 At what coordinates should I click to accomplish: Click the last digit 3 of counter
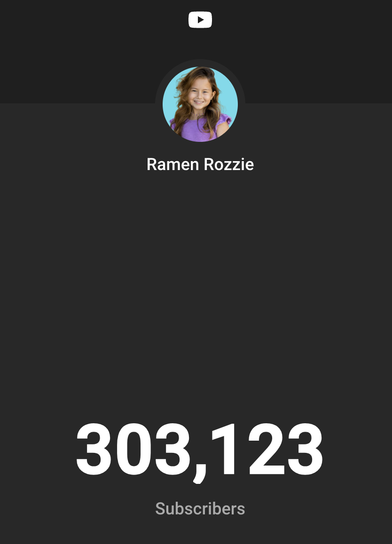(306, 449)
